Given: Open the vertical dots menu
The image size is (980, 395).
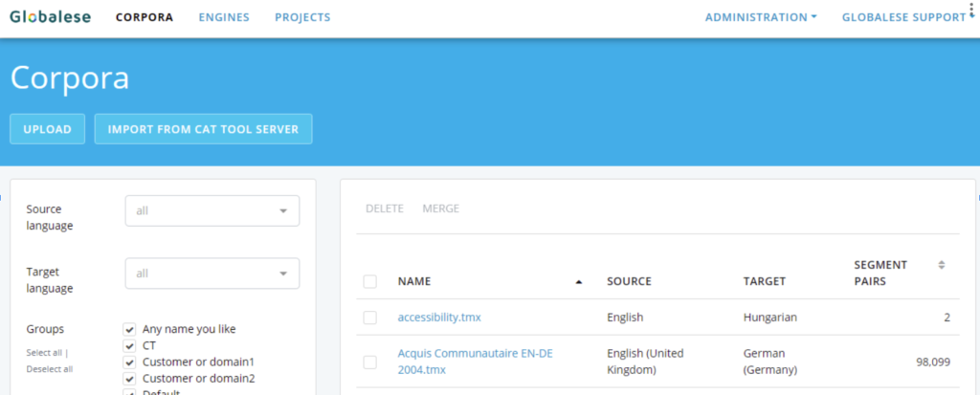Looking at the screenshot, I should [x=972, y=11].
